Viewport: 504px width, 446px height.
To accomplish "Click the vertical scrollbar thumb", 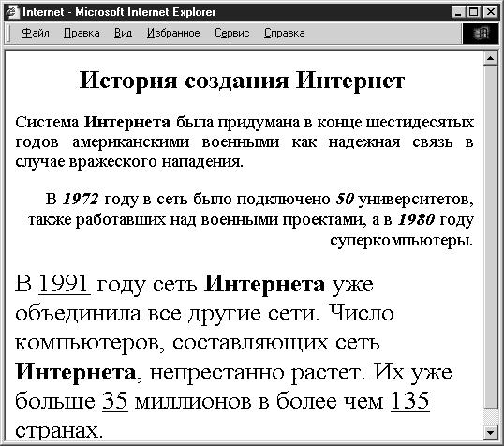I will [x=491, y=237].
